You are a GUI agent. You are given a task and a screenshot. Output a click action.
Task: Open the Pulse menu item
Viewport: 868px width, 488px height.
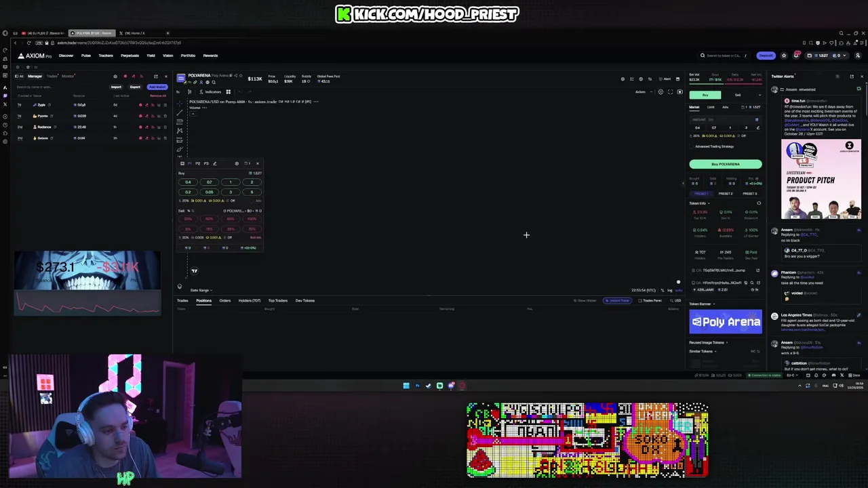pos(86,56)
